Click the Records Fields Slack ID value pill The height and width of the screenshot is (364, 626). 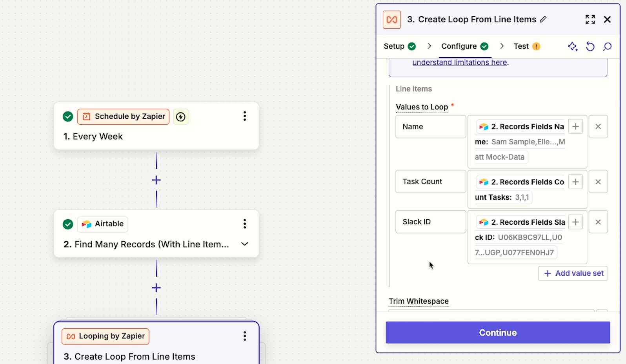(520, 237)
